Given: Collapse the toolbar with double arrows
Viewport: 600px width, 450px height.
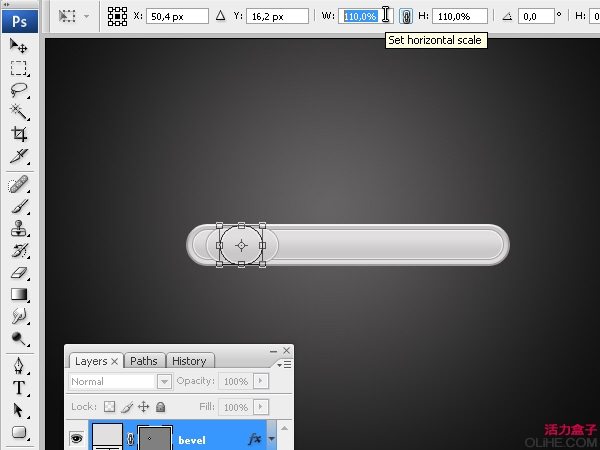Looking at the screenshot, I should tap(7, 4).
